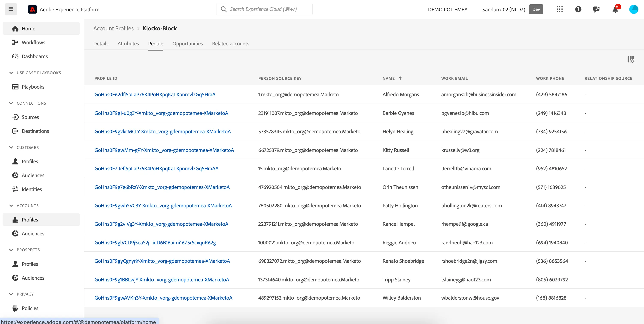Open DEMO POT EMEA organization switcher
Viewport: 644px width, 324px height.
coord(447,9)
